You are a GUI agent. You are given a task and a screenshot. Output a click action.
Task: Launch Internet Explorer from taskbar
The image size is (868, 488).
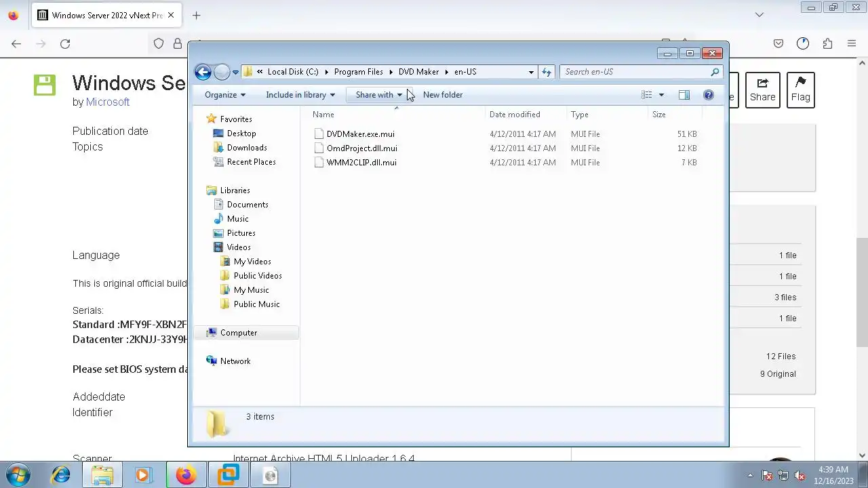click(x=61, y=475)
